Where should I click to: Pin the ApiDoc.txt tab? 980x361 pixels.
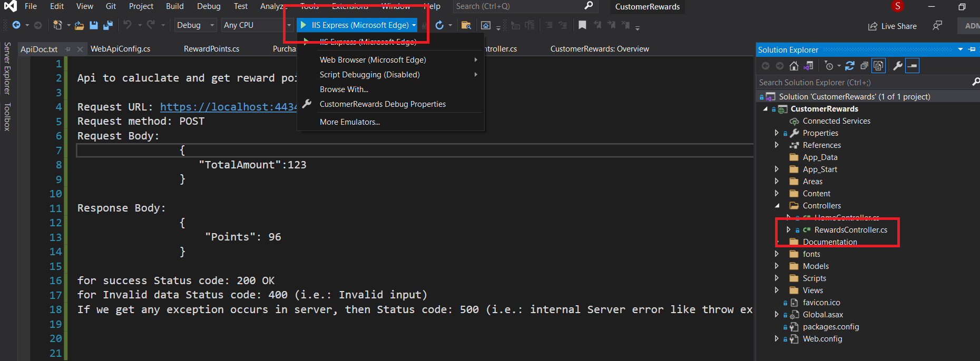coord(67,49)
